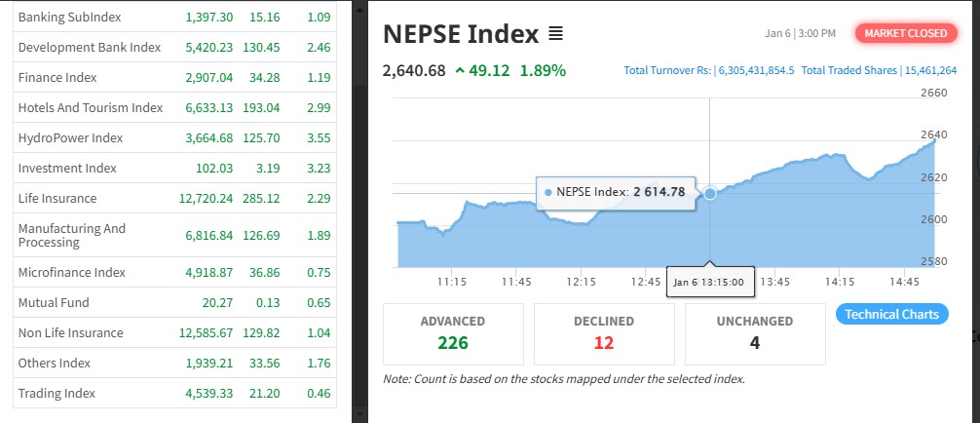
Task: Click the UNCHANGED 4 stocks card
Action: [755, 332]
